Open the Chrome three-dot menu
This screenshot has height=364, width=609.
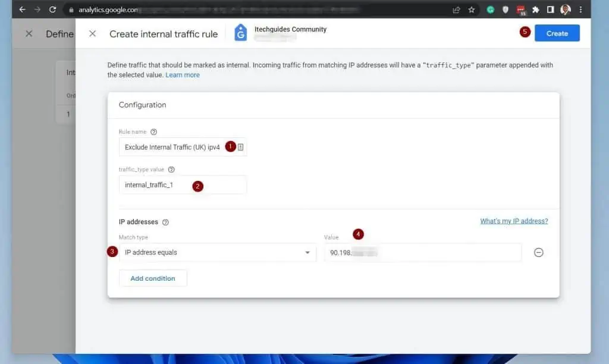[580, 10]
